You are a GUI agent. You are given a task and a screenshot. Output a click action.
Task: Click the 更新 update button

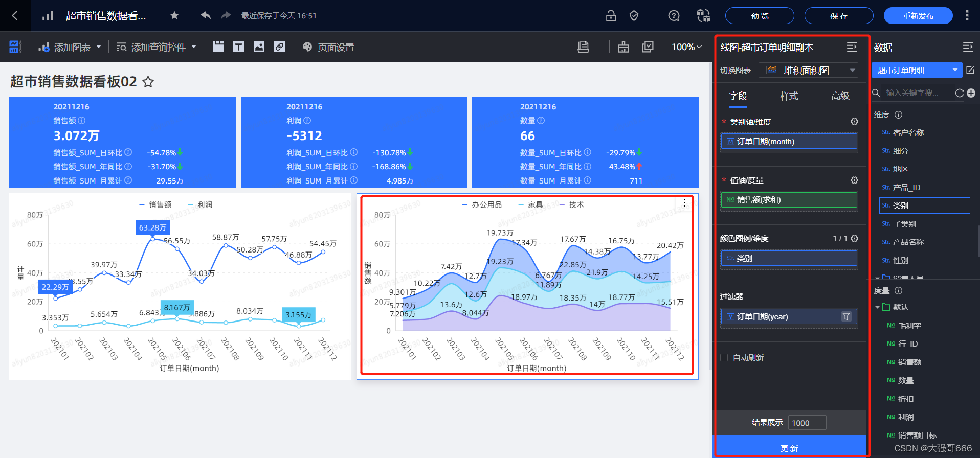pyautogui.click(x=790, y=448)
